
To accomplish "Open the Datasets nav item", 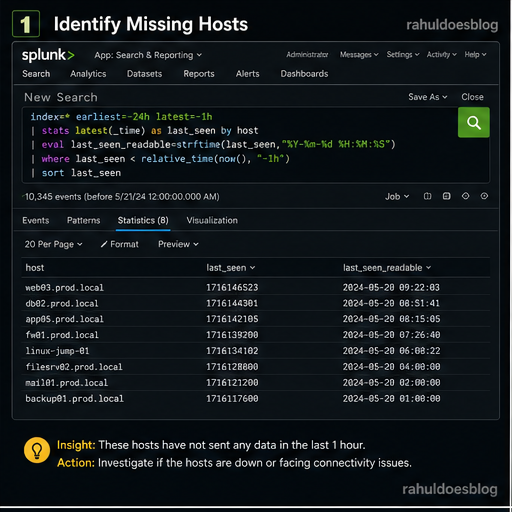I will (144, 74).
